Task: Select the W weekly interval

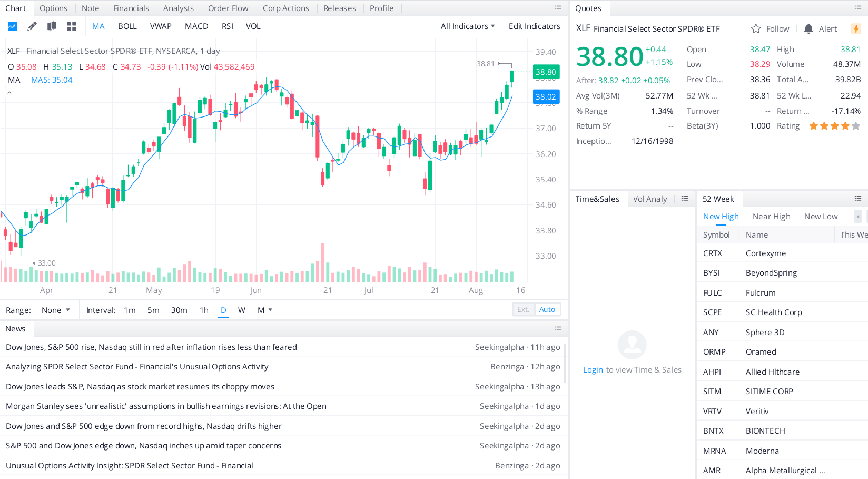Action: click(x=242, y=310)
